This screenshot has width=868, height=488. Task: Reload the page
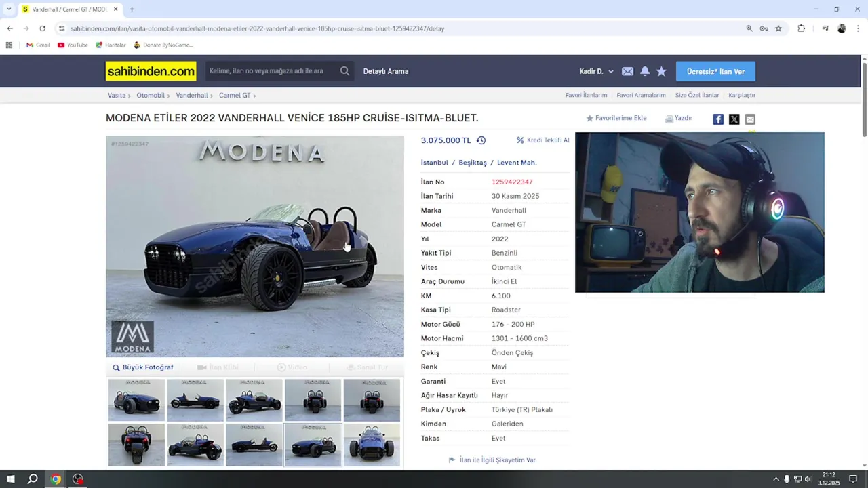coord(42,28)
